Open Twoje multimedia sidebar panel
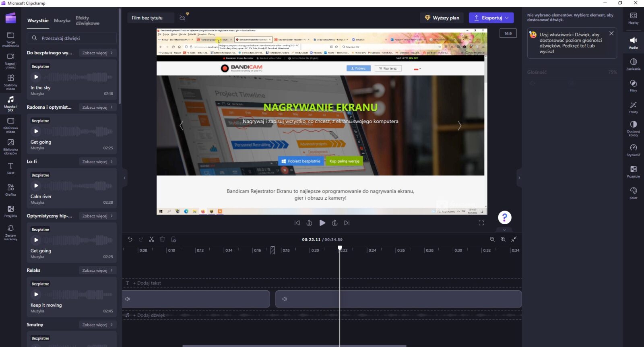This screenshot has height=347, width=644. pos(10,39)
